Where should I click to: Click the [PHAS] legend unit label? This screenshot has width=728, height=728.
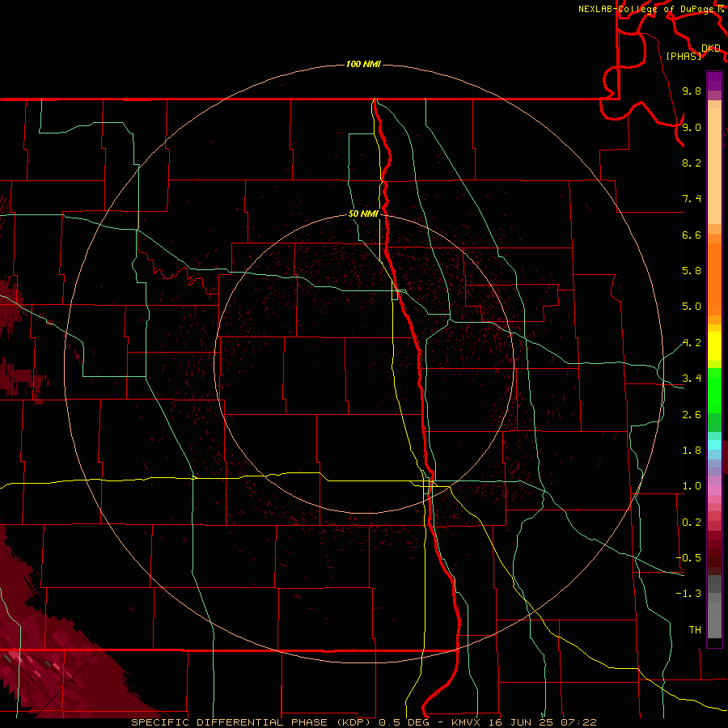point(684,56)
